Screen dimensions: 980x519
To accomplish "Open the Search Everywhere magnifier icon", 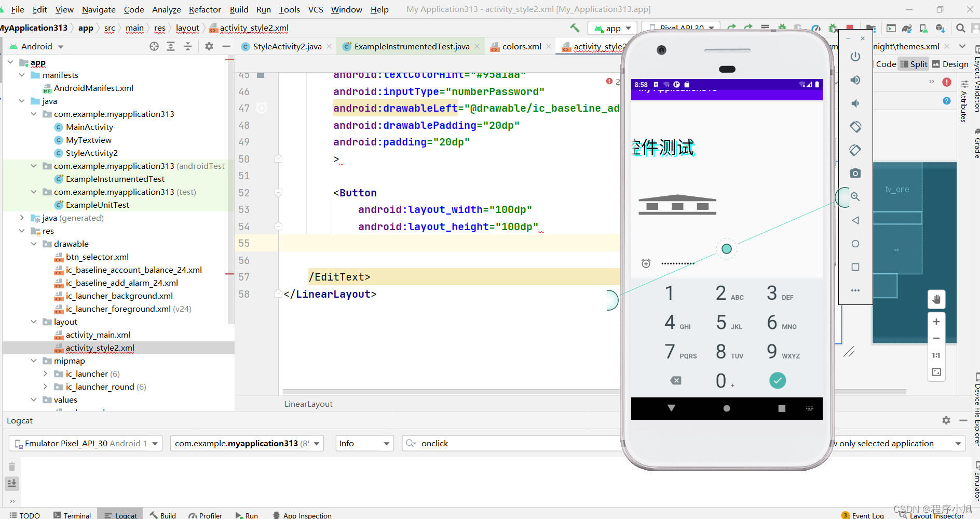I will click(x=961, y=28).
